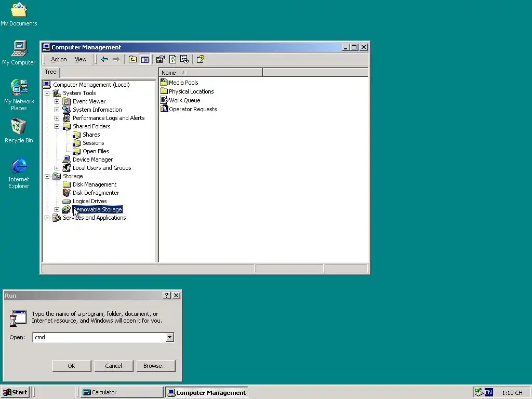This screenshot has width=532, height=399.
Task: Click the Start button
Action: click(15, 392)
